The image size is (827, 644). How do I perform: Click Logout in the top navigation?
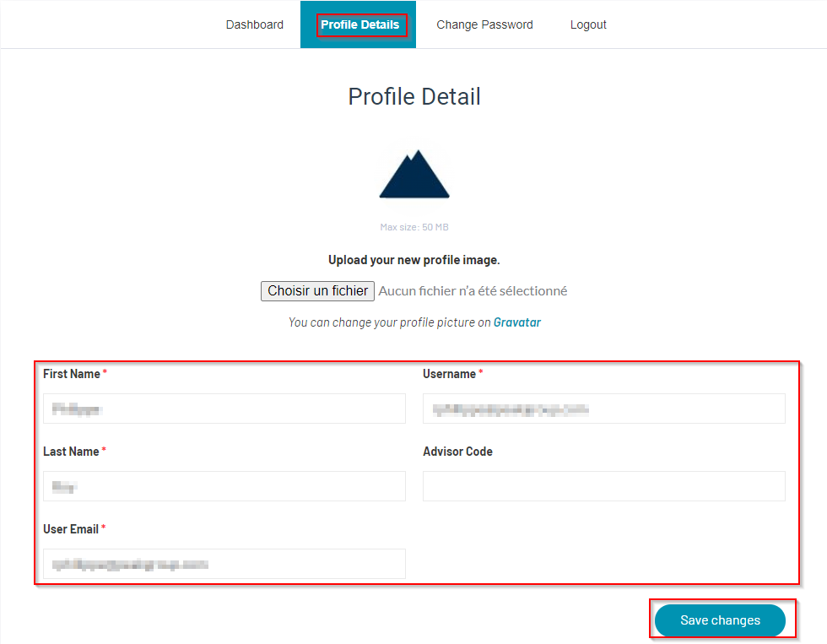pyautogui.click(x=588, y=24)
